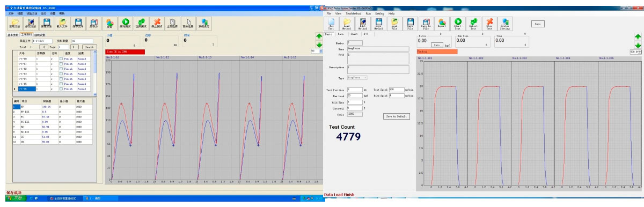Tick the Finish checkbox in row 1-1-10
Screen dimensions: 644x207
click(x=61, y=58)
